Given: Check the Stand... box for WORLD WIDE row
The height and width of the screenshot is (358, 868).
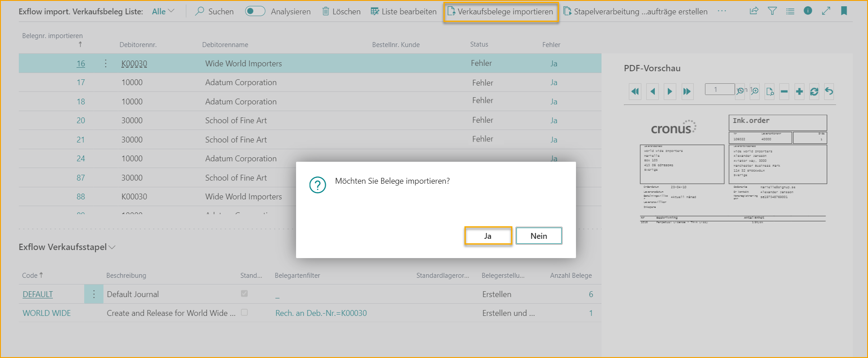Looking at the screenshot, I should point(244,312).
